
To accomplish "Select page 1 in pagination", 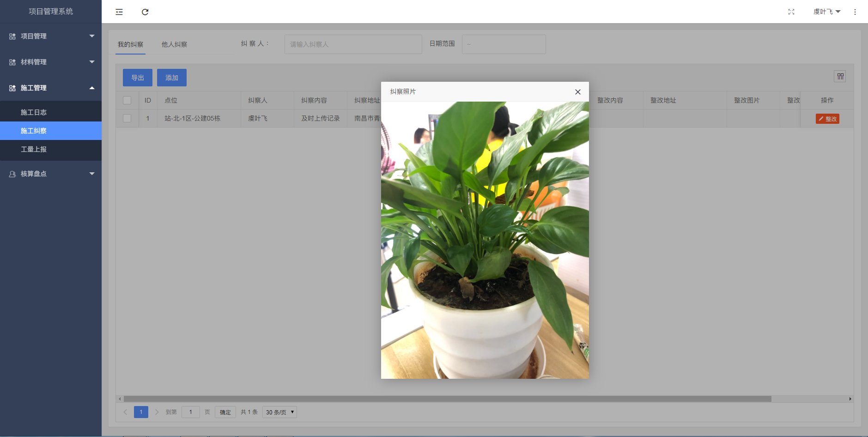I will (141, 412).
